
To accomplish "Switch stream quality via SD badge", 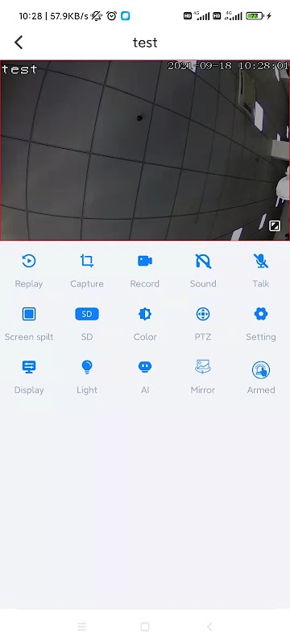I will 87,314.
